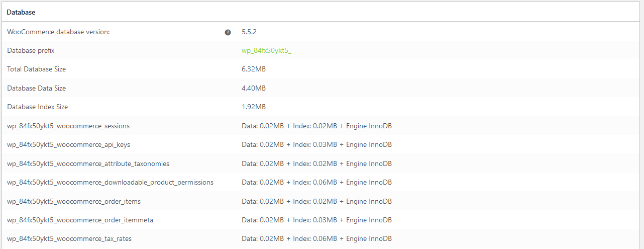Click the woocommerce_order_itemmeta table name
The image size is (644, 249).
pyautogui.click(x=80, y=220)
